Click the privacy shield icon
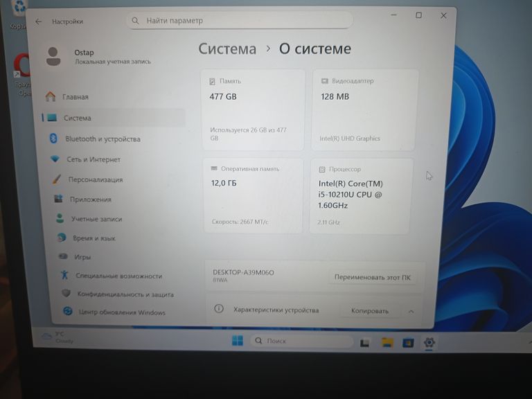This screenshot has width=532, height=399. [x=66, y=293]
